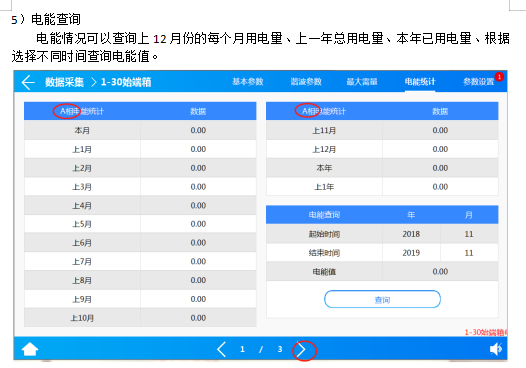This screenshot has width=526, height=368.
Task: Click the 起始时间 label
Action: coord(324,234)
